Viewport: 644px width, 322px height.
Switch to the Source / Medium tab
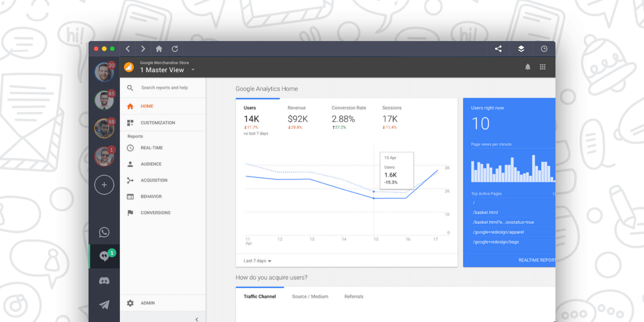[x=310, y=297]
